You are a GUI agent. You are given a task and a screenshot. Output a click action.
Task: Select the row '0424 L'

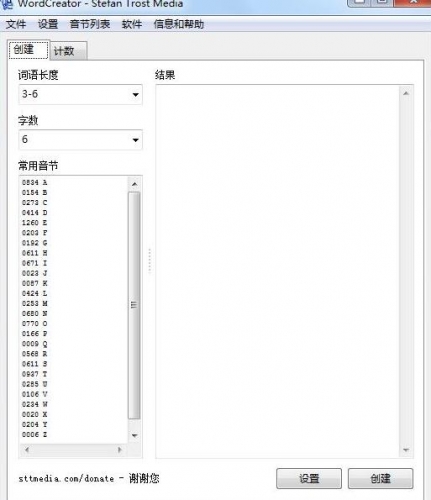pyautogui.click(x=34, y=293)
